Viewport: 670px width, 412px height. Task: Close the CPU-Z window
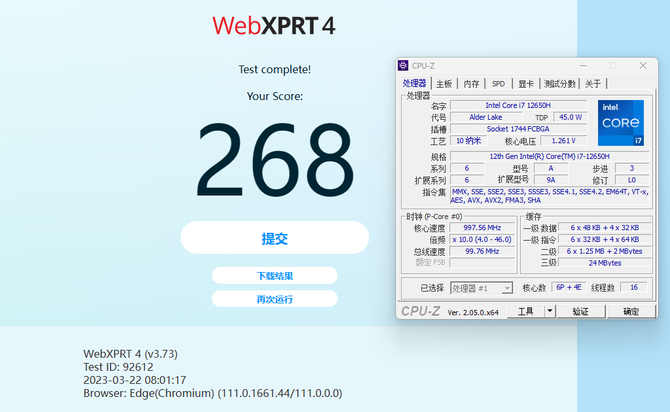pyautogui.click(x=643, y=65)
